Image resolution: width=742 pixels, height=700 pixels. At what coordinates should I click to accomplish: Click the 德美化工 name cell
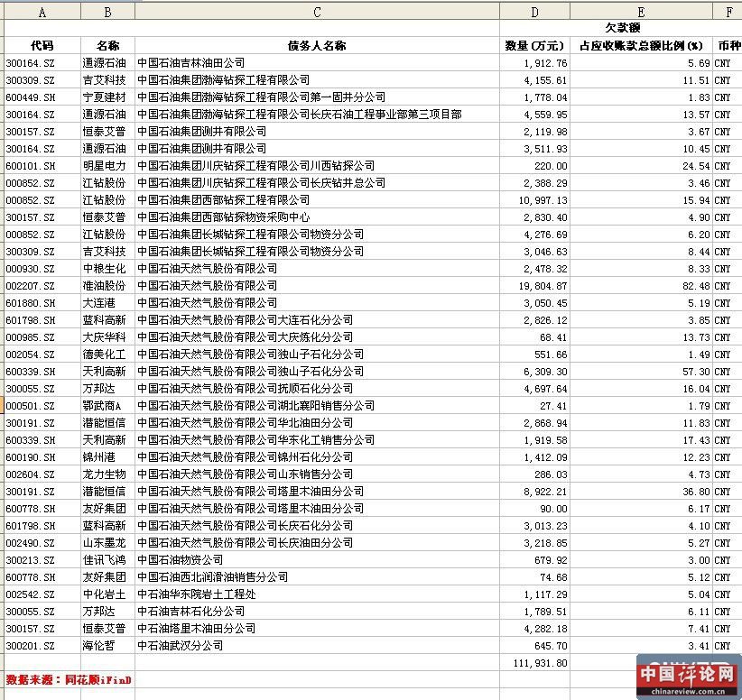pyautogui.click(x=108, y=355)
